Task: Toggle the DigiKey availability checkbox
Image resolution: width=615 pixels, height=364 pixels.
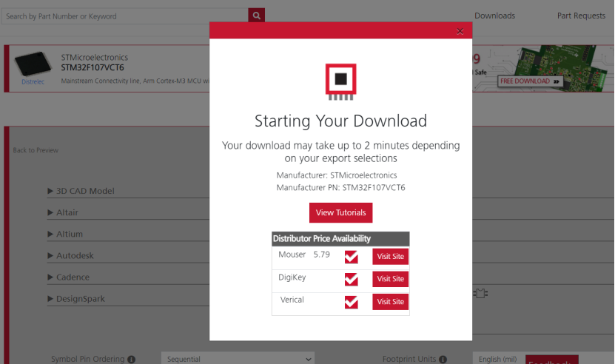Action: [351, 279]
